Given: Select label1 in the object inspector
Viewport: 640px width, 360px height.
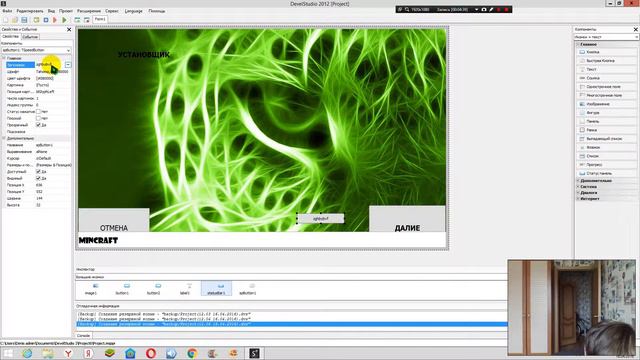Looking at the screenshot, I should click(185, 289).
